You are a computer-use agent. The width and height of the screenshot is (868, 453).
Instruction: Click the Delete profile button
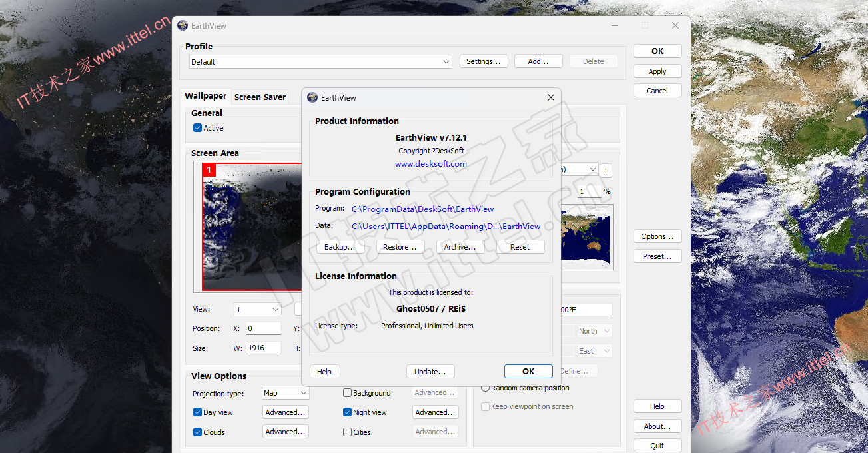(x=594, y=61)
